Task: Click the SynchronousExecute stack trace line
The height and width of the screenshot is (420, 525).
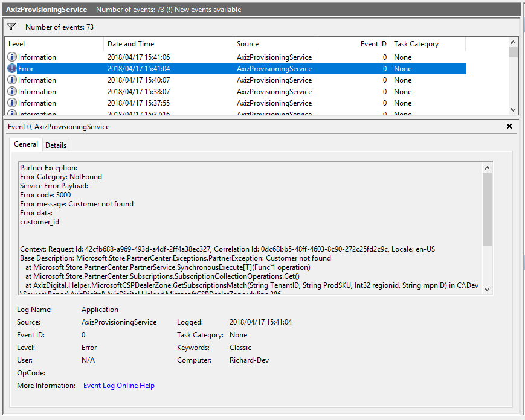Action: [x=168, y=267]
